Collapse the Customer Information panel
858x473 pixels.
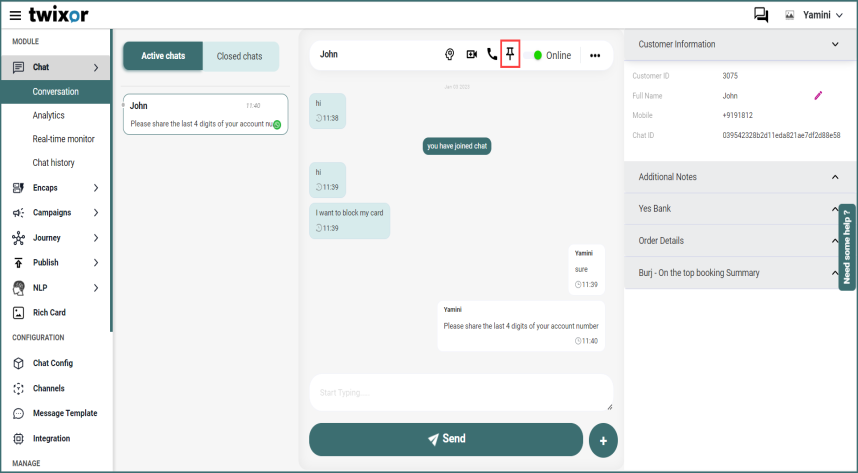835,44
